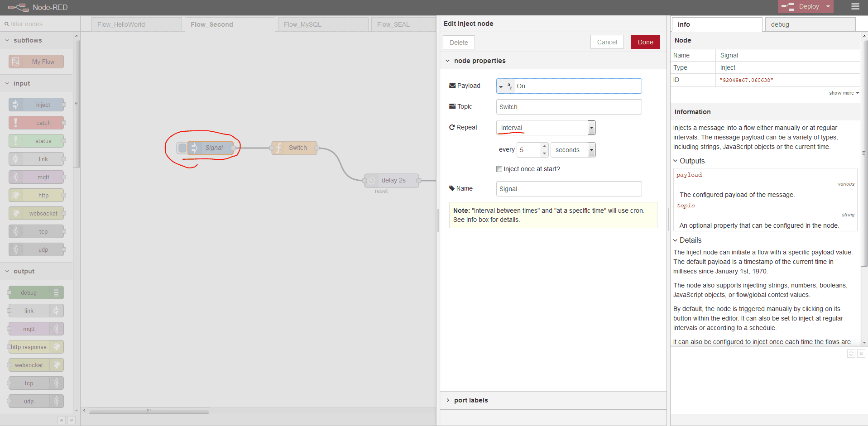Click the Topic input field

point(569,107)
